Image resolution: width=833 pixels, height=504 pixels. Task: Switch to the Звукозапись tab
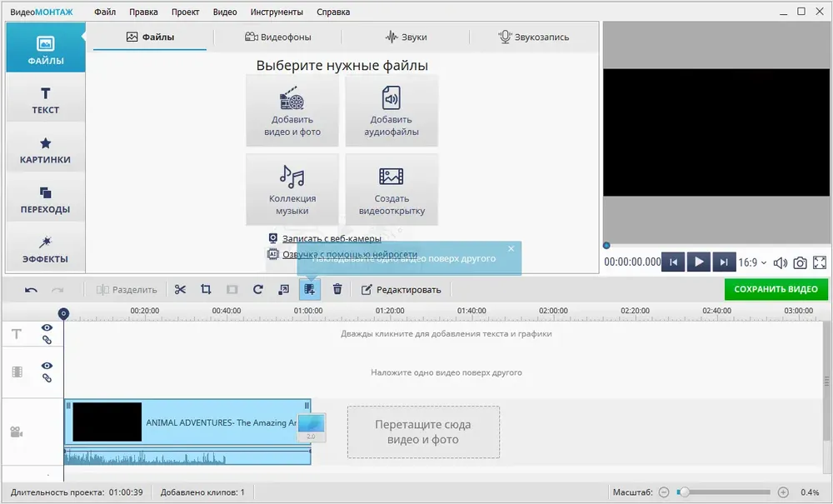tap(533, 37)
